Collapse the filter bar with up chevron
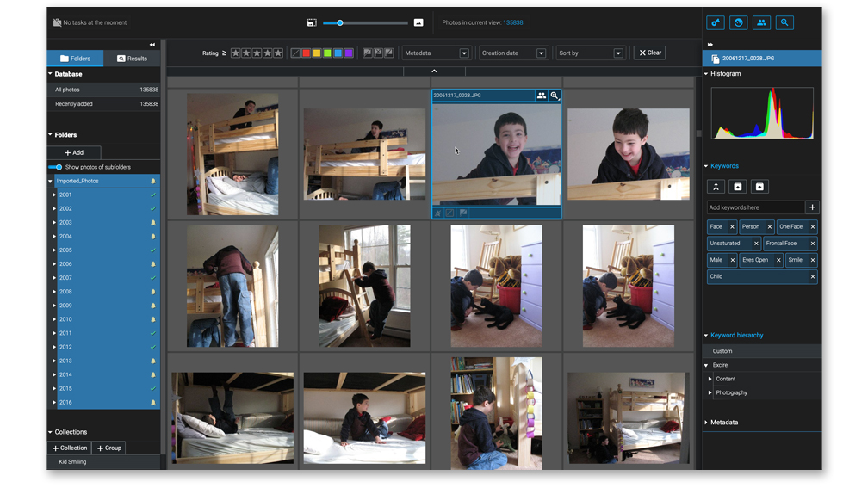The height and width of the screenshot is (488, 868). [434, 71]
